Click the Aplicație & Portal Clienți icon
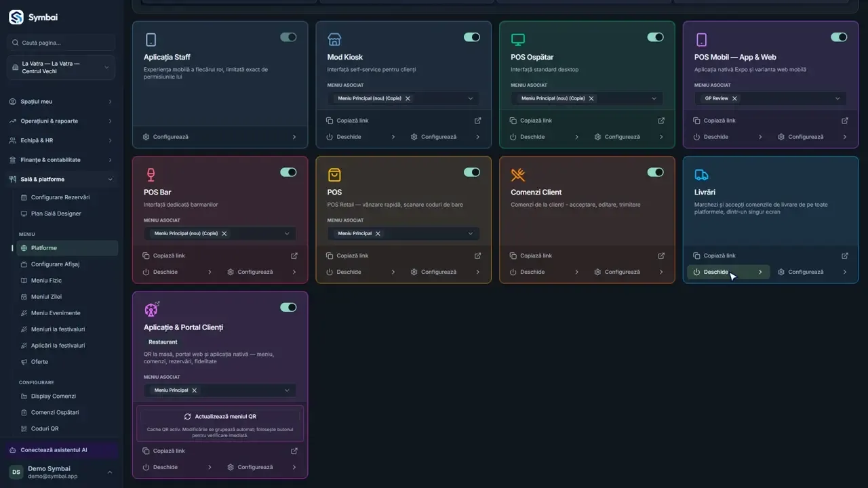Image resolution: width=868 pixels, height=488 pixels. [152, 309]
